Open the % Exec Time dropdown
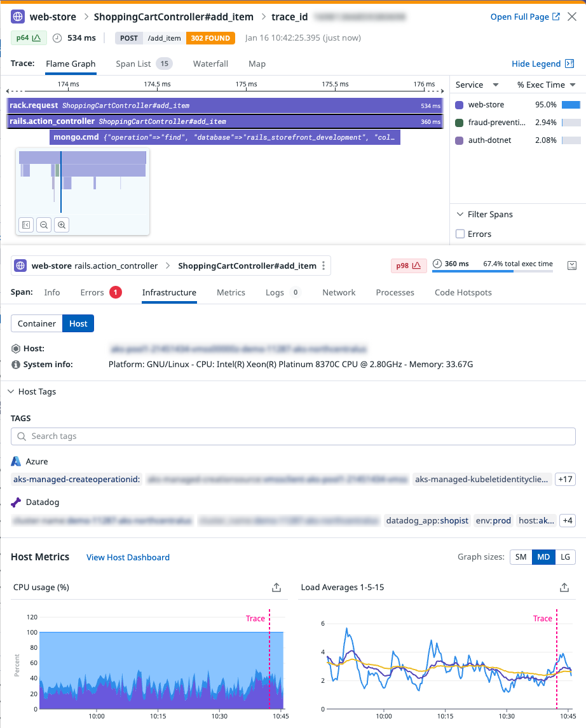 (547, 84)
